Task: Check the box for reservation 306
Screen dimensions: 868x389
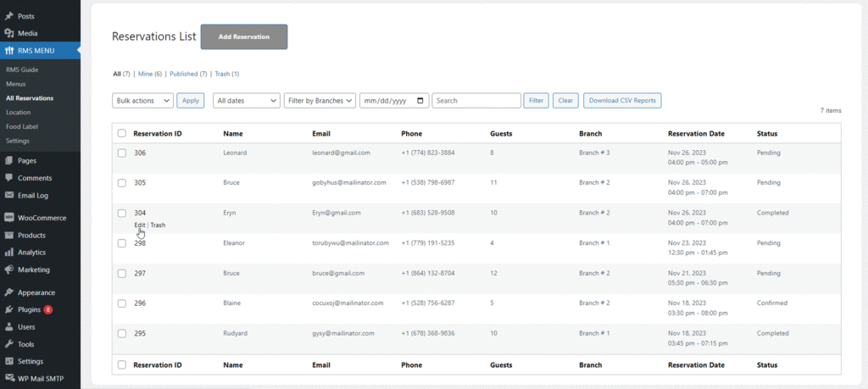Action: click(x=122, y=153)
